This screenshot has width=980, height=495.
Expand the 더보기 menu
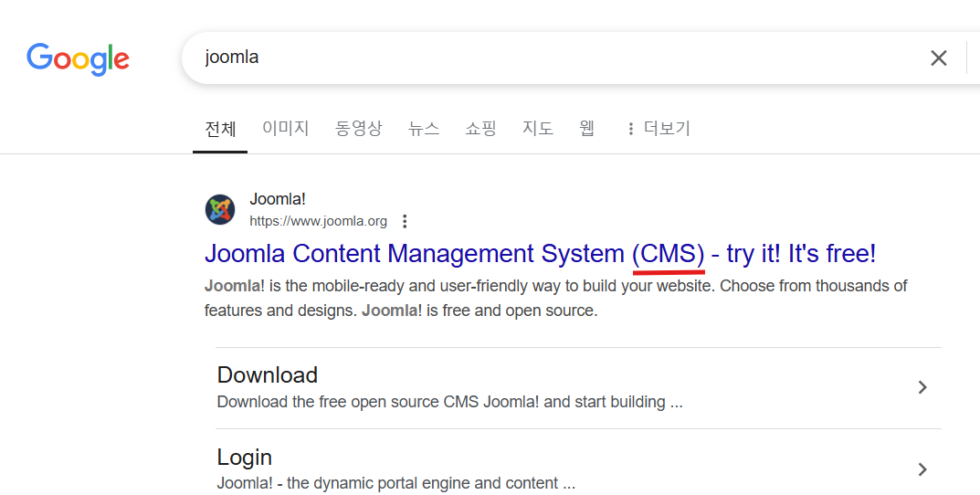click(x=659, y=128)
